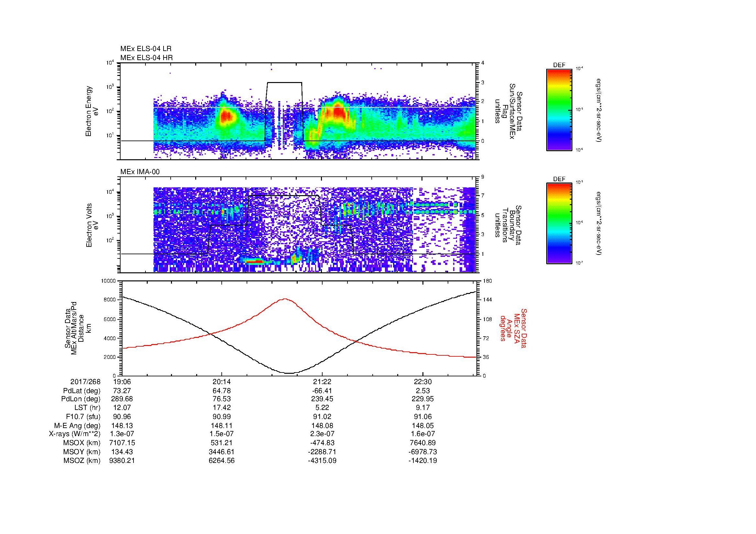Click the 'MSOX (km)' row label
Image resolution: width=756 pixels, height=534 pixels.
82,443
